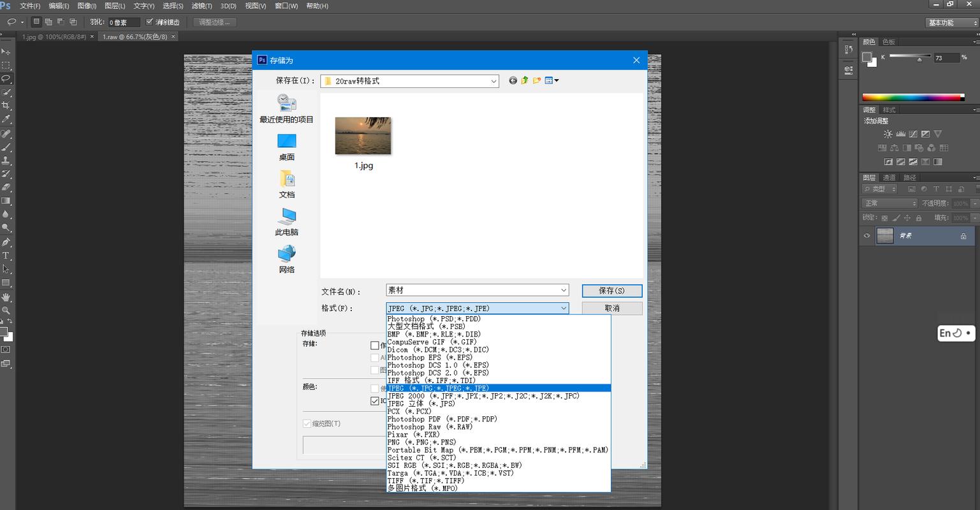Click the 调整边缘 refine edge button
Screen dimensions: 980x510
(x=215, y=22)
